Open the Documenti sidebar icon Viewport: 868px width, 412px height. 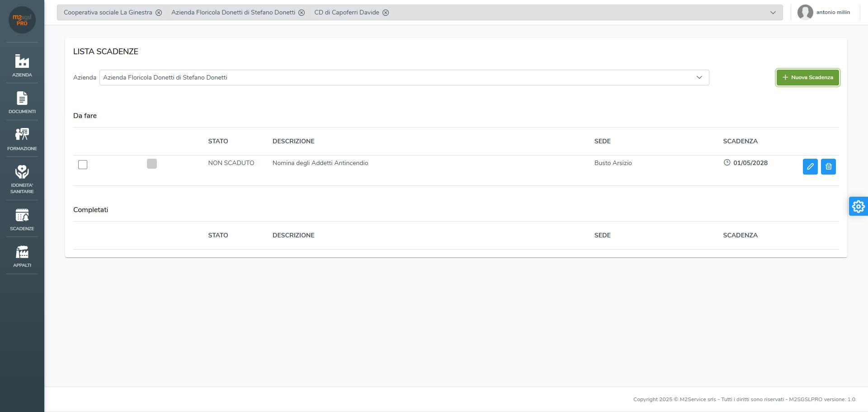click(22, 102)
